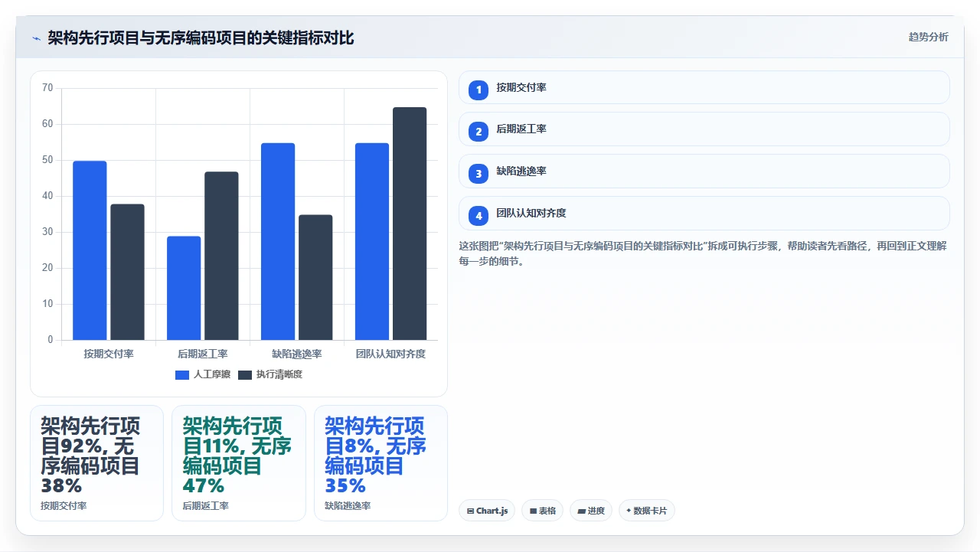This screenshot has height=552, width=980.
Task: Select the 数据卡片 tag
Action: (647, 511)
